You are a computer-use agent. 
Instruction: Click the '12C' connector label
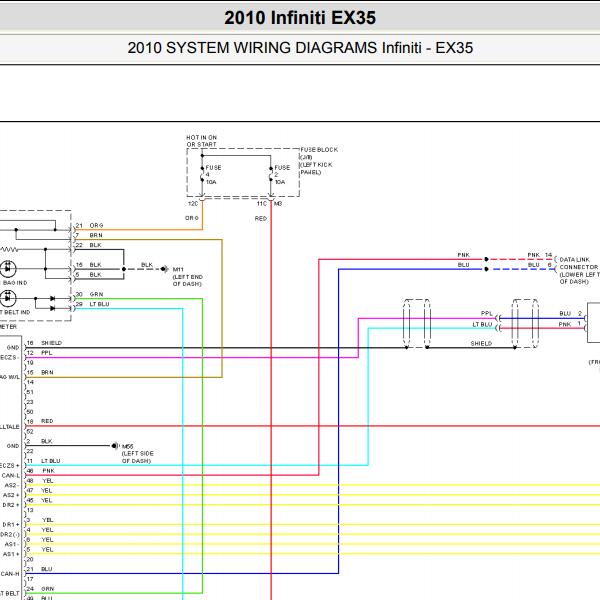click(193, 204)
